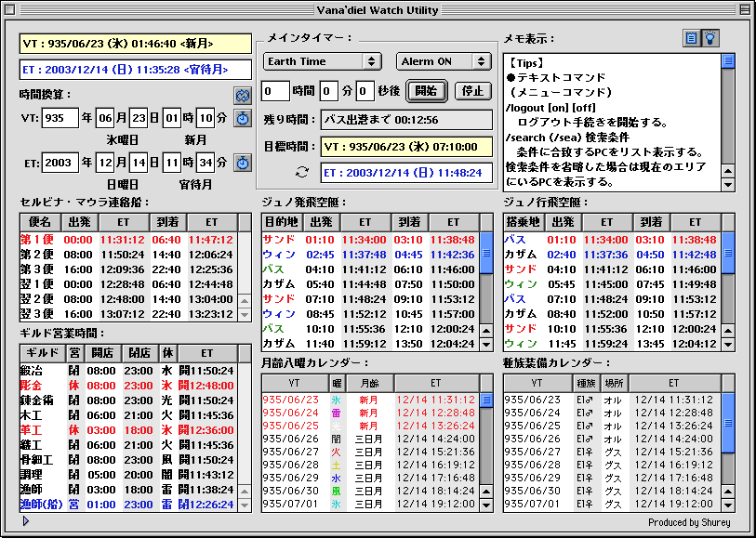
Task: Select カザム 02:40 row in ジュノ行飛空艇
Action: (x=612, y=255)
